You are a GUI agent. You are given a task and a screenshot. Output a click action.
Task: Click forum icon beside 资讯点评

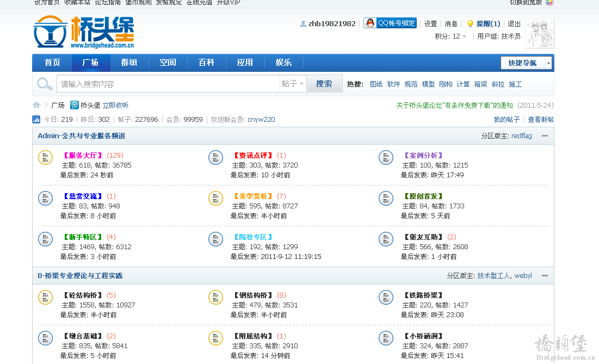coord(215,157)
